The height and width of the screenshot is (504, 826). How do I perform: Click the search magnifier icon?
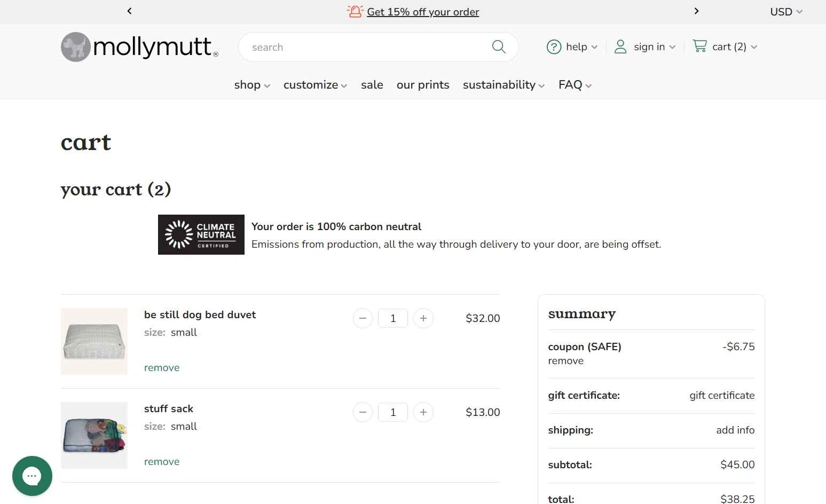(499, 47)
